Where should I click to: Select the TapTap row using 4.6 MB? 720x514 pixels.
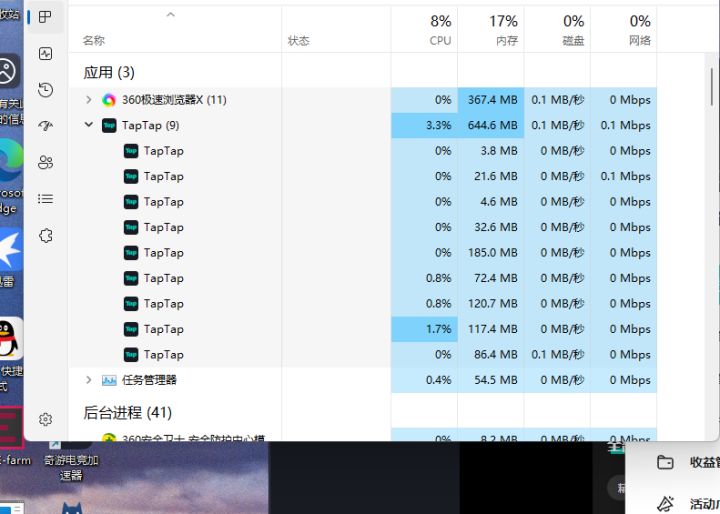pyautogui.click(x=363, y=202)
